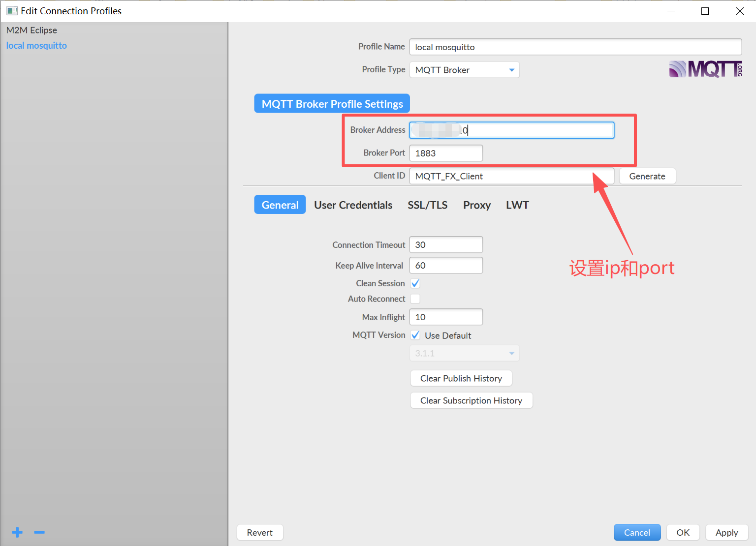Click the minus icon to remove profile
This screenshot has width=756, height=546.
coord(39,532)
